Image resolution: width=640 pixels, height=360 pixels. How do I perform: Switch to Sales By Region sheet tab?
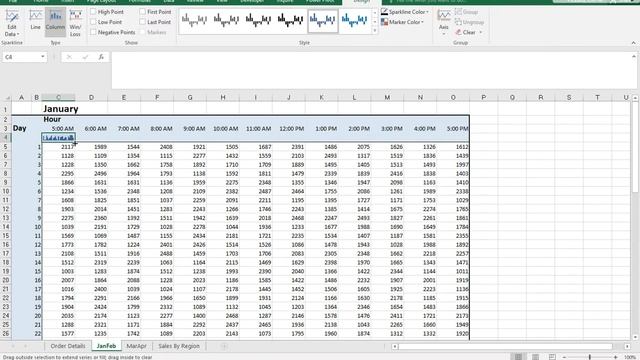(x=179, y=346)
